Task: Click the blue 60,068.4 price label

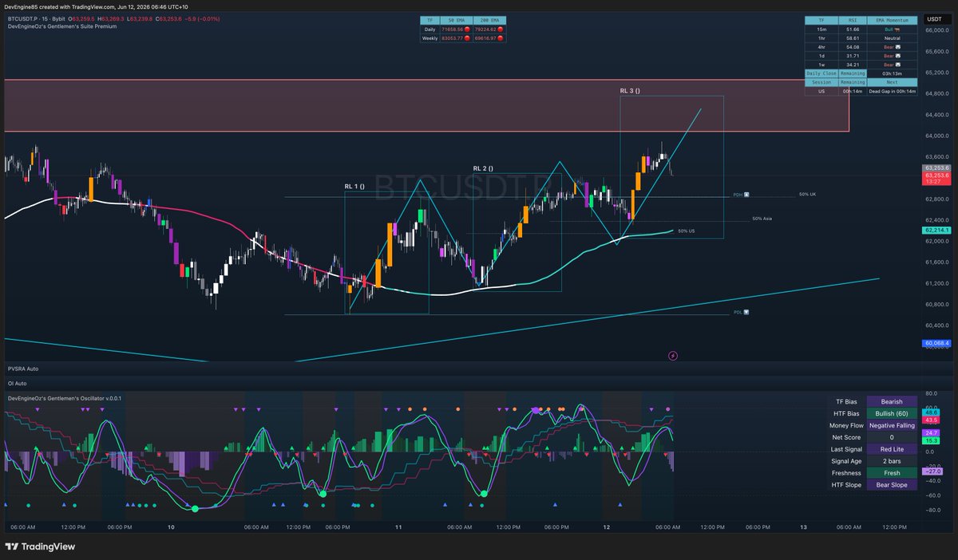Action: tap(936, 344)
